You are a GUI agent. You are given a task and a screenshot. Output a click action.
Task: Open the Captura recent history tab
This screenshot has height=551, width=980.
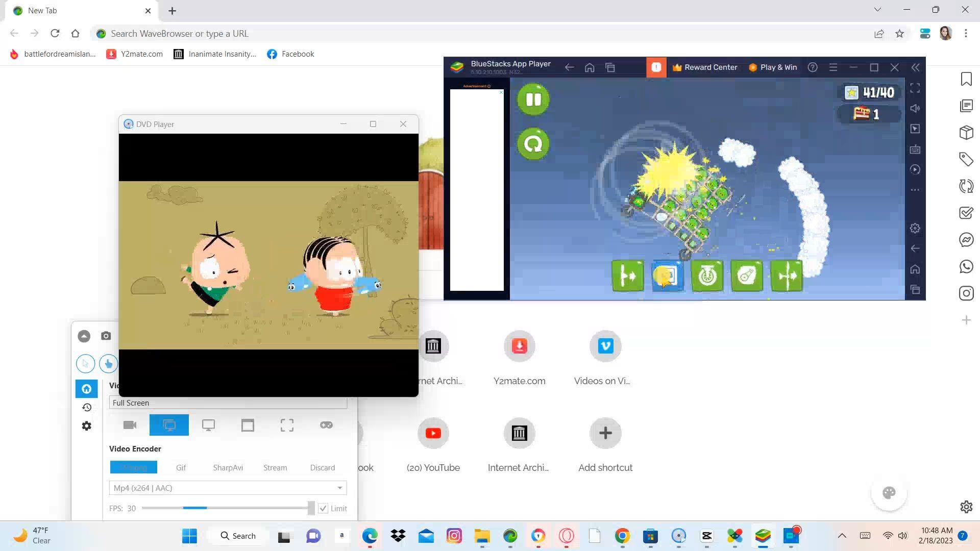(87, 407)
